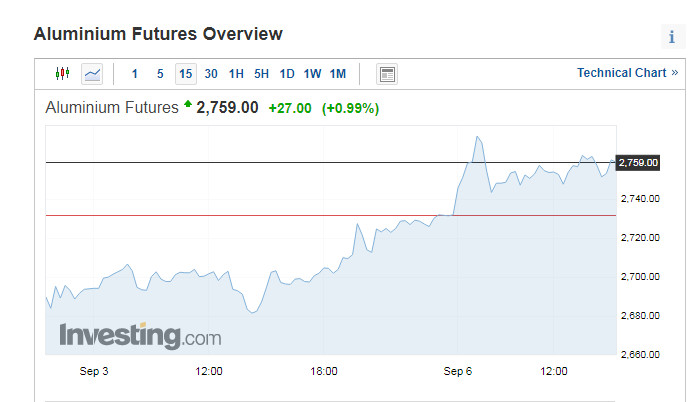
Task: Select the area line chart icon
Action: tap(92, 74)
